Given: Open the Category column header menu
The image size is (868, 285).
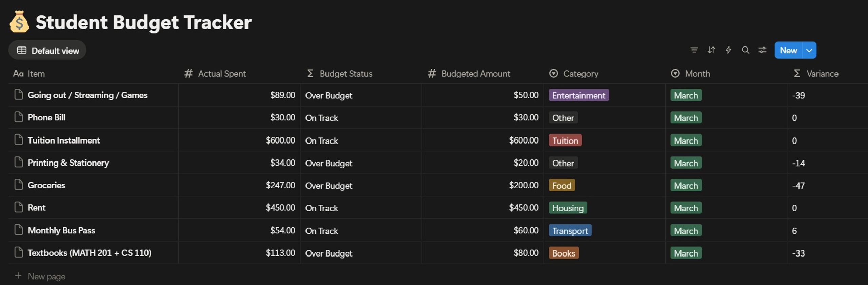Looking at the screenshot, I should (x=604, y=74).
